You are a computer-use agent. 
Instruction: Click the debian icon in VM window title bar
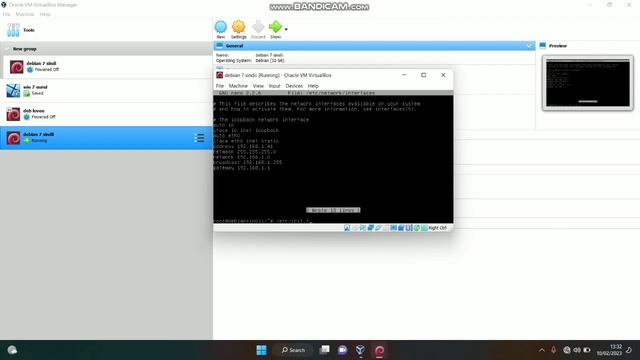(220, 75)
